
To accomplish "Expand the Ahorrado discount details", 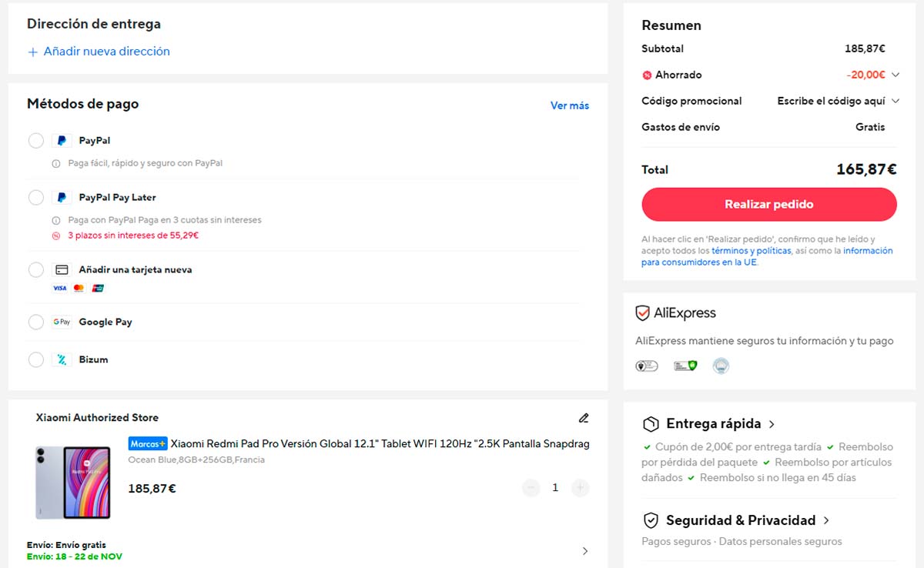I will click(896, 75).
